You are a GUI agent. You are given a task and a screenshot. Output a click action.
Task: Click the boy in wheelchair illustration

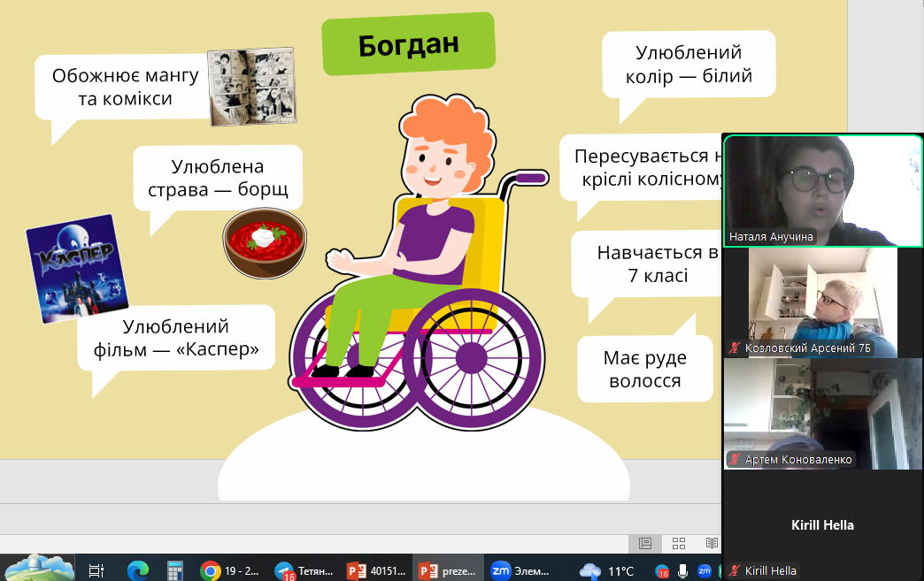(419, 262)
